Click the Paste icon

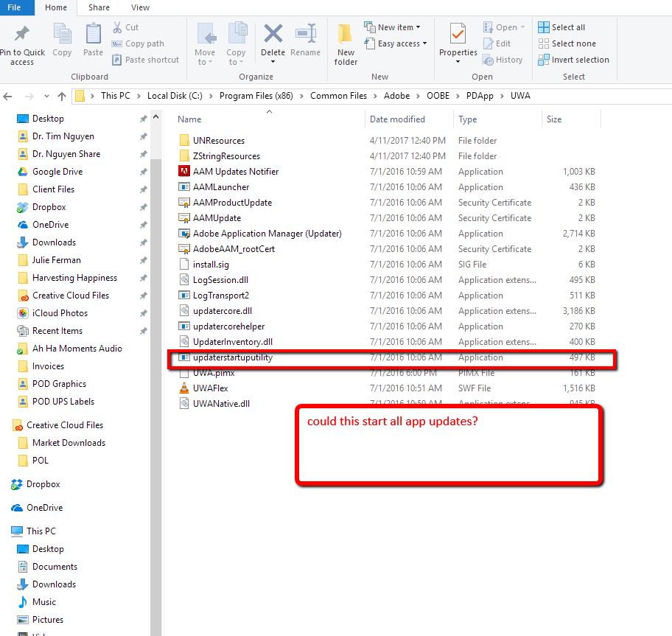(x=92, y=41)
